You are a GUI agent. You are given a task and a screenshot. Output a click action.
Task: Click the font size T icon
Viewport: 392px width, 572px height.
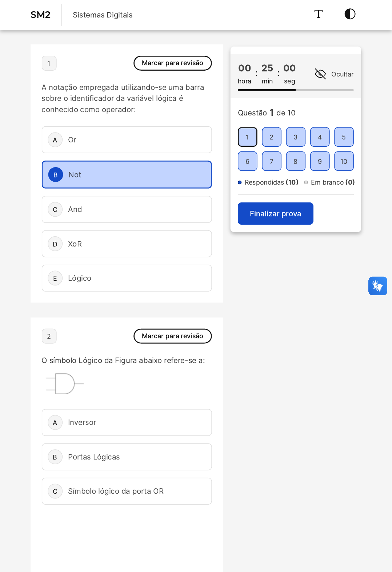pos(318,14)
